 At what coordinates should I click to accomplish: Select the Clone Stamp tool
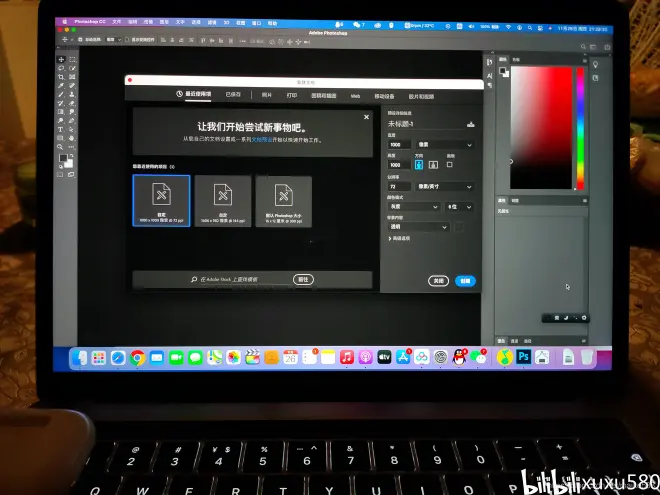72,95
